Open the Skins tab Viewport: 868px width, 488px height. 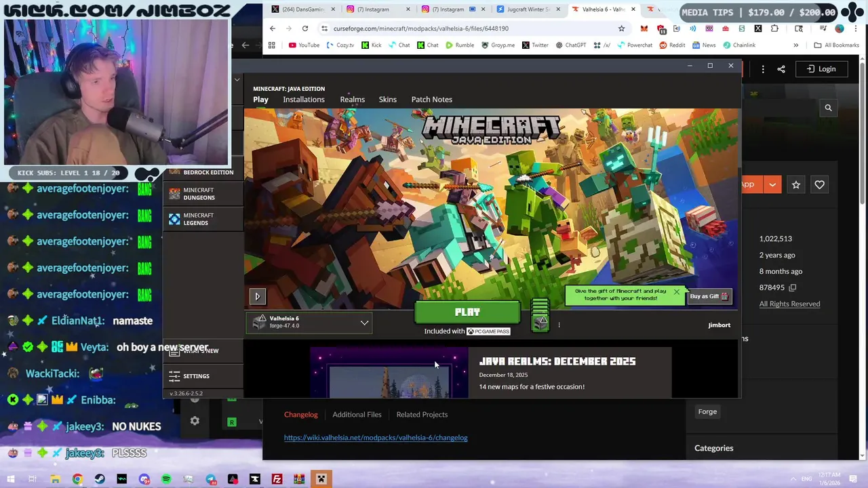point(387,100)
